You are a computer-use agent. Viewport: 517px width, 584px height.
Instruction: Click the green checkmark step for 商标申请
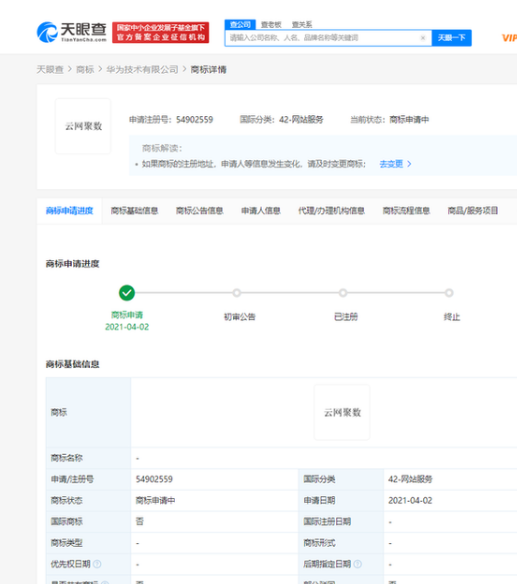pyautogui.click(x=127, y=293)
